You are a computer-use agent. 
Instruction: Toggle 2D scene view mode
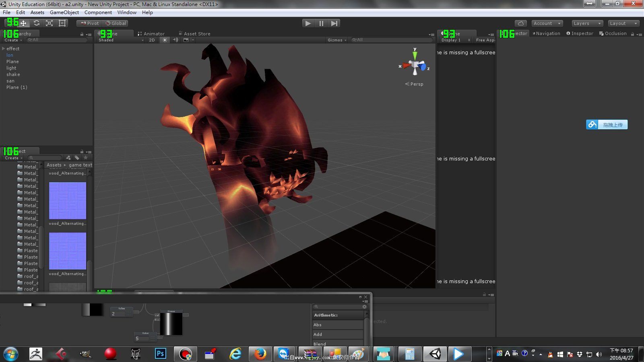tap(152, 40)
